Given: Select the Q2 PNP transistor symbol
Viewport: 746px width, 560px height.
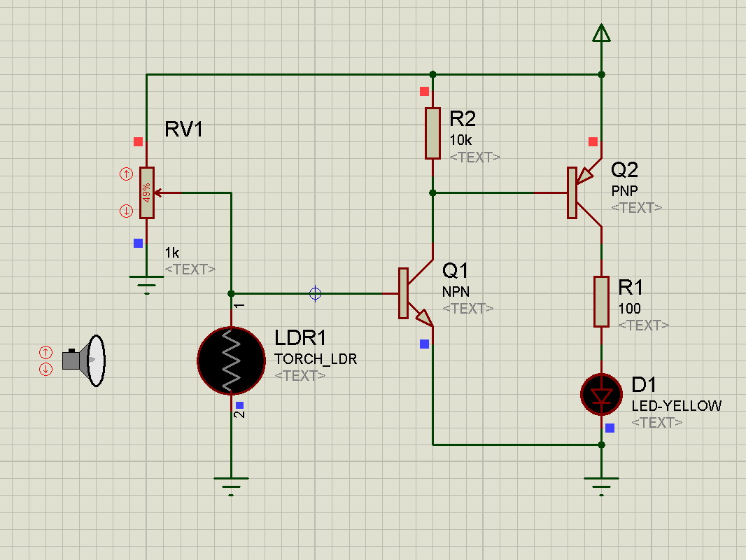Looking at the screenshot, I should click(x=584, y=192).
